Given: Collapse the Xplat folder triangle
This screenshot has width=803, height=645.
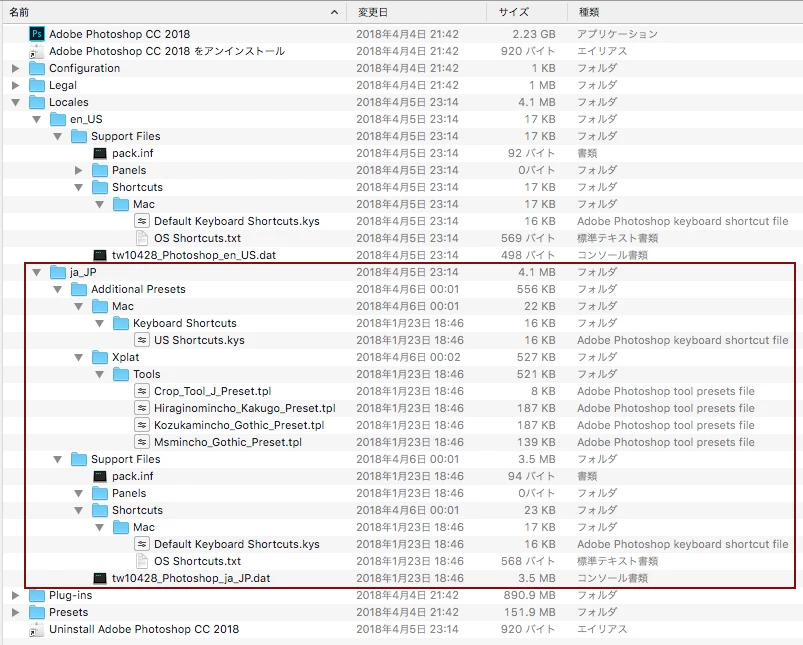Looking at the screenshot, I should click(x=78, y=358).
